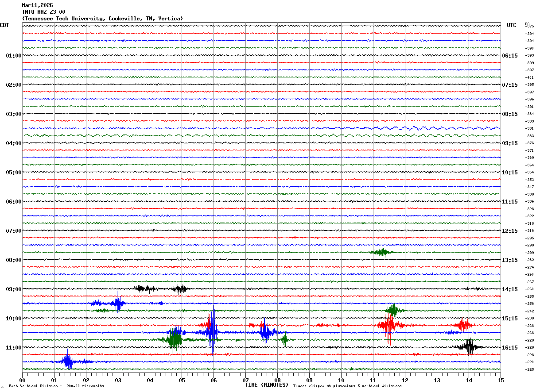
Task: Click the green event burst on the 07:45 trace
Action: point(382,252)
